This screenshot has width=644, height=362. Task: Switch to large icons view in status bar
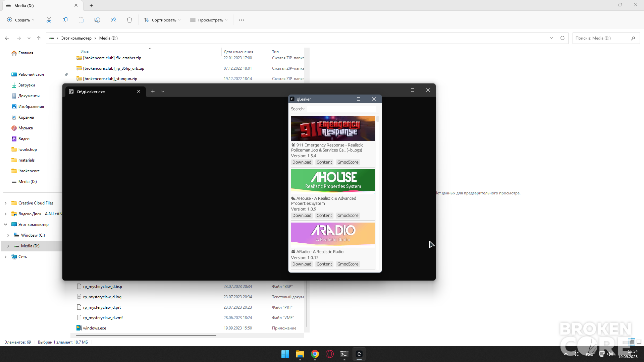639,342
